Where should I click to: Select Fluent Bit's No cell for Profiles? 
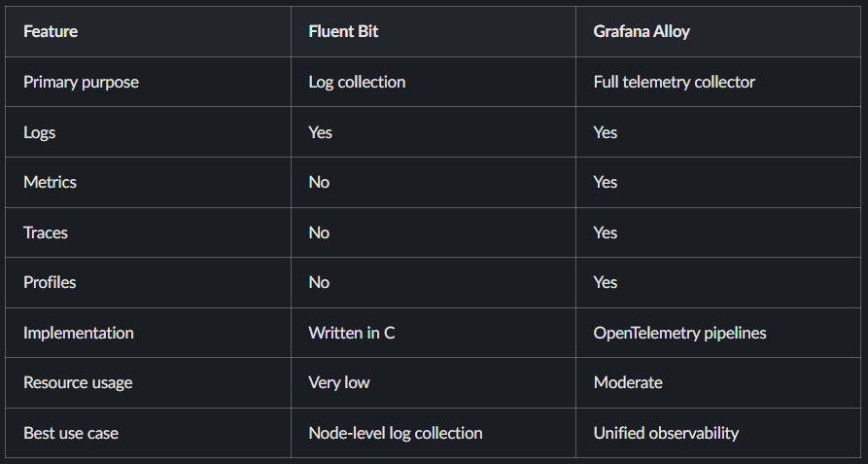point(319,282)
